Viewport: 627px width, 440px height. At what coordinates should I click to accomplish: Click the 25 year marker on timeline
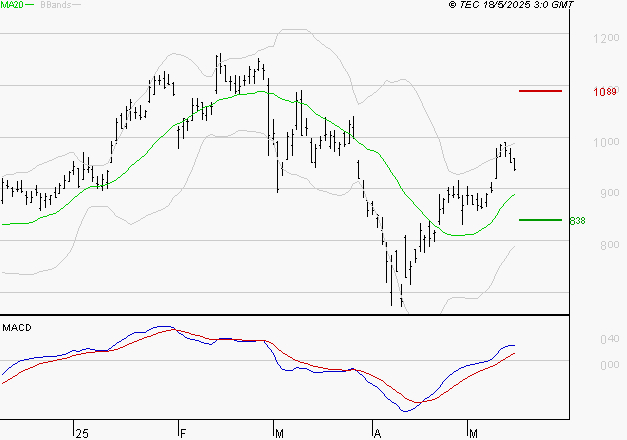click(82, 434)
